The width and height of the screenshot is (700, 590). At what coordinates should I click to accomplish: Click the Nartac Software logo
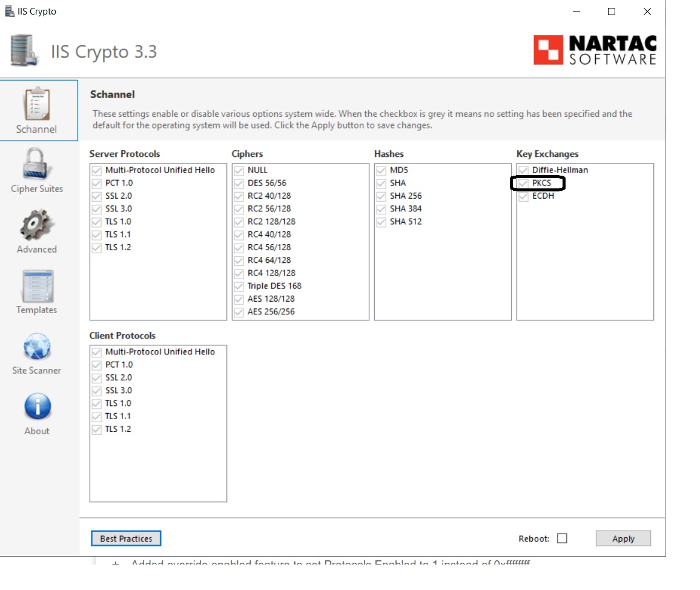[595, 50]
